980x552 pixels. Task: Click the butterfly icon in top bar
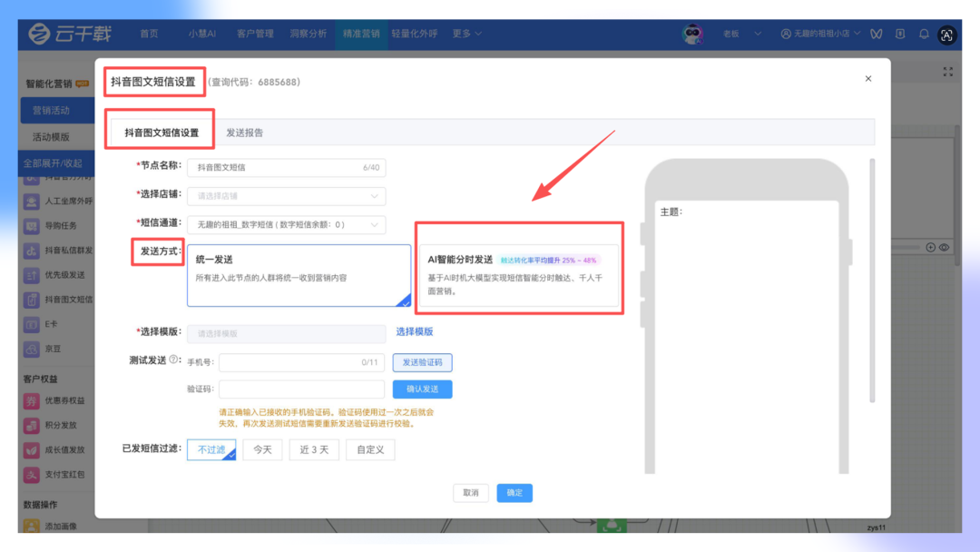877,34
